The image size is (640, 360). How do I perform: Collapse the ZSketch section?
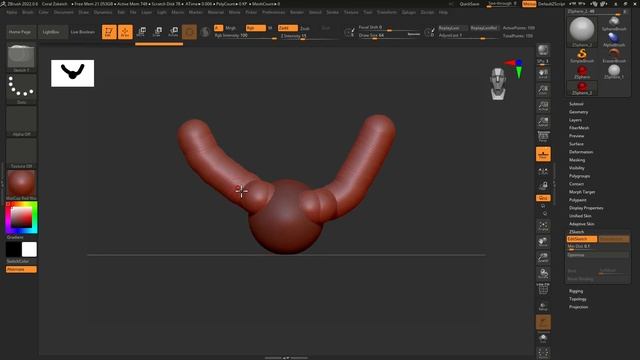(576, 232)
